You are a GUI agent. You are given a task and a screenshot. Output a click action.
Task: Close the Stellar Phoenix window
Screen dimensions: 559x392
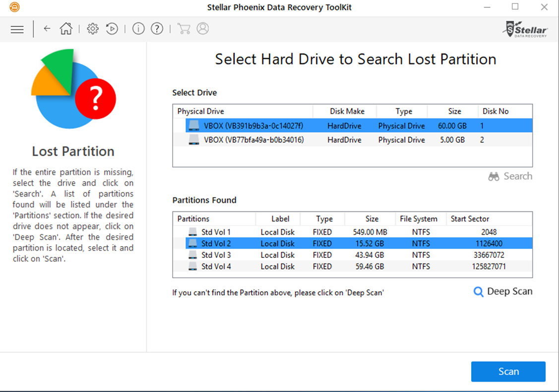click(x=544, y=7)
